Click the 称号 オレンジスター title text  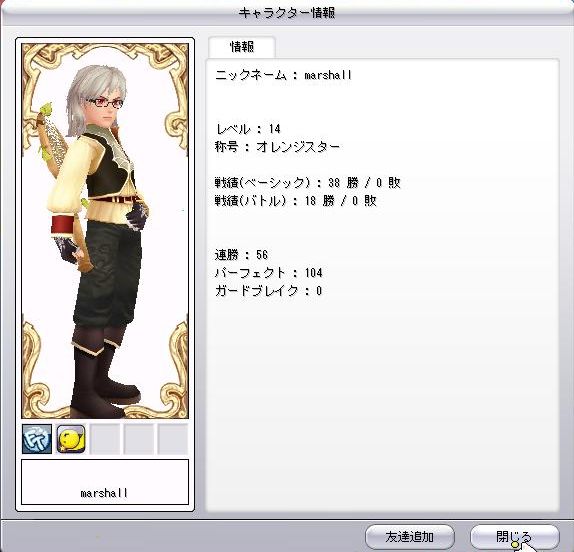277,147
